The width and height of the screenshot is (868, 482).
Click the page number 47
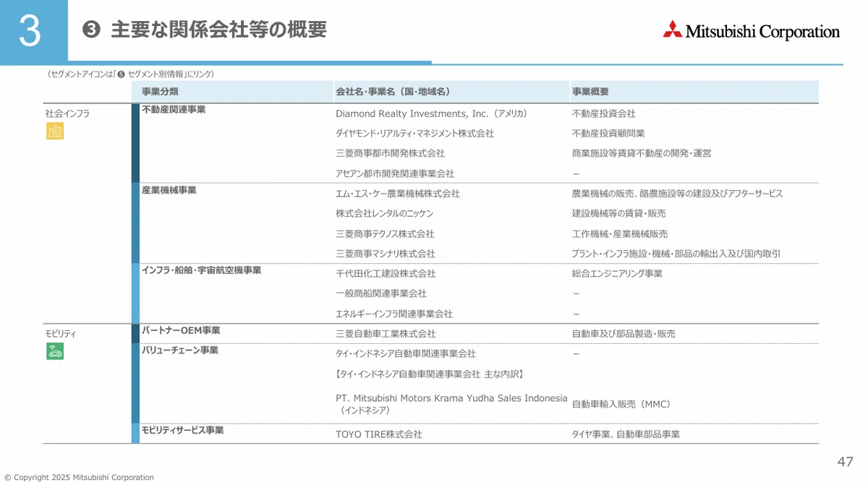coord(845,462)
